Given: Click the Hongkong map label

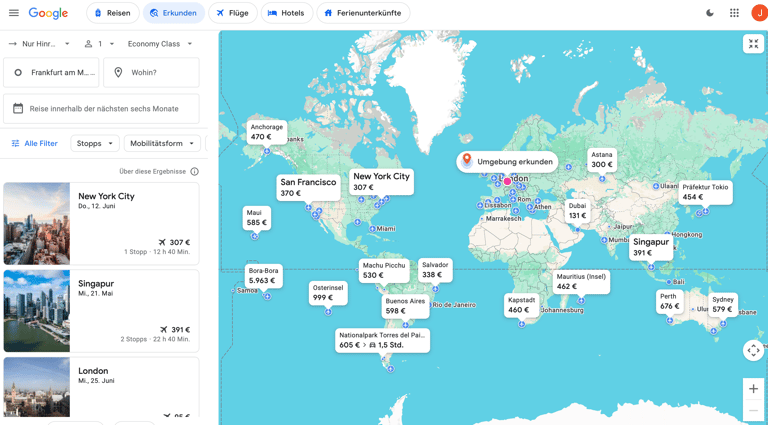Looking at the screenshot, I should tap(687, 235).
